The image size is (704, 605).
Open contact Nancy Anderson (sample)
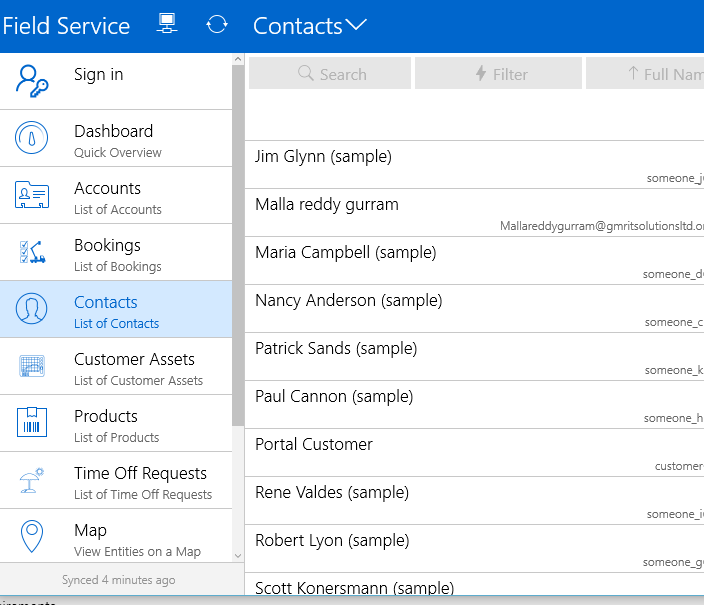[475, 309]
